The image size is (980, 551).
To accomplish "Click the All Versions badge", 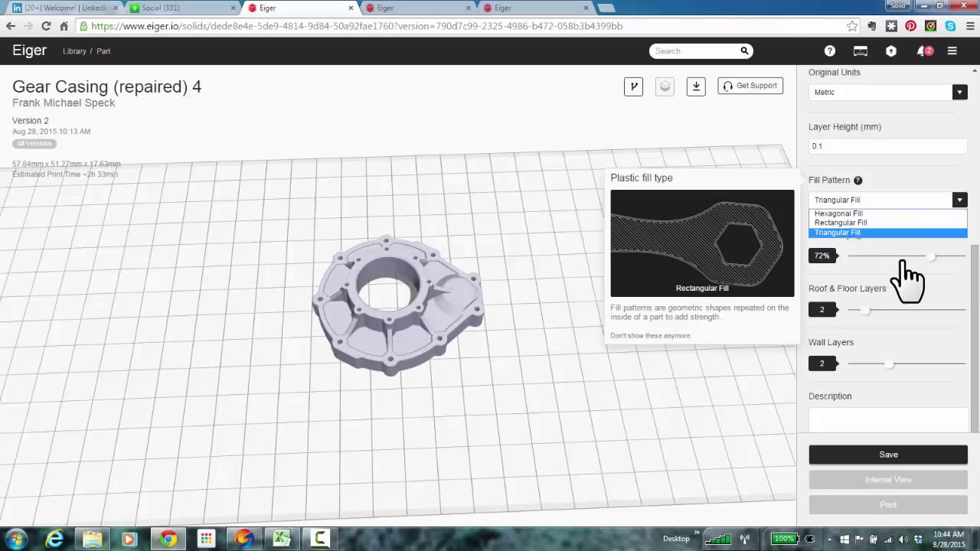I will [x=34, y=144].
